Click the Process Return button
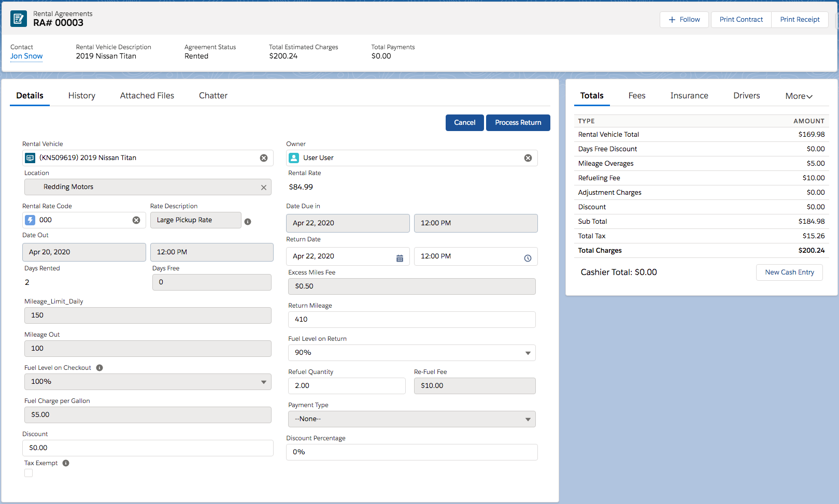This screenshot has height=504, width=839. (518, 123)
